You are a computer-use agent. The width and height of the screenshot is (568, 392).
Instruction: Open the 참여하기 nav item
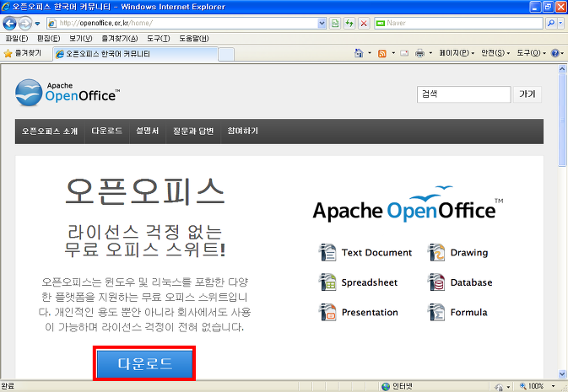tap(243, 131)
